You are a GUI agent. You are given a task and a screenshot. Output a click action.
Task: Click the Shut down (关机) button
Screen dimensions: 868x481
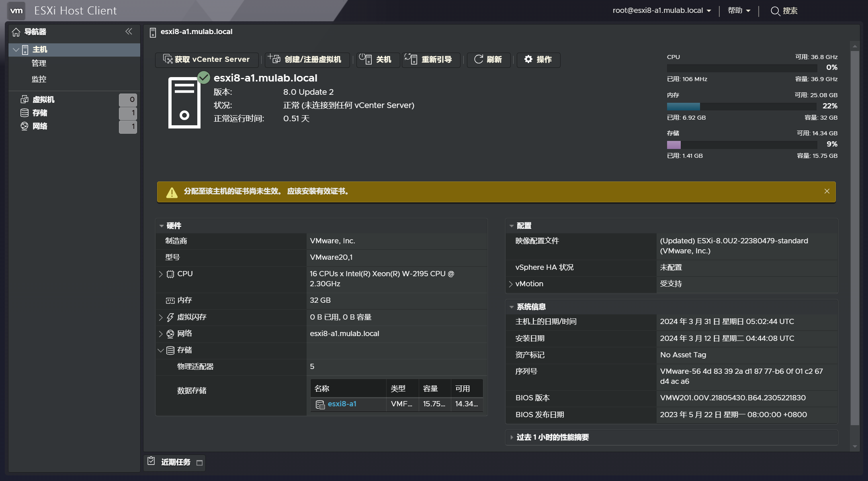click(x=378, y=60)
